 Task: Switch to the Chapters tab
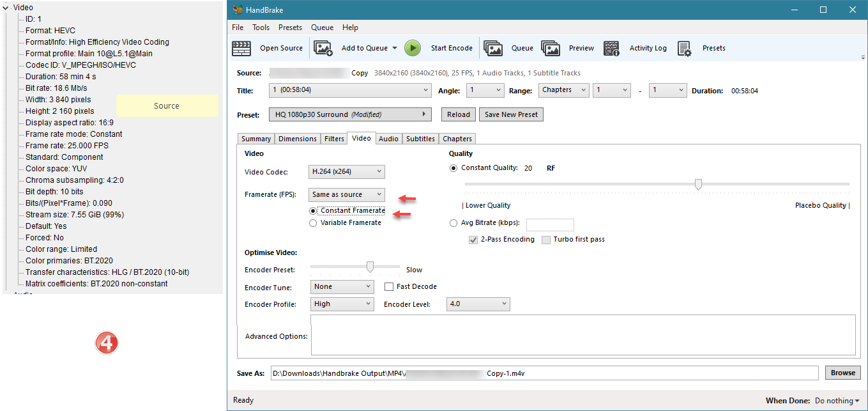[457, 139]
